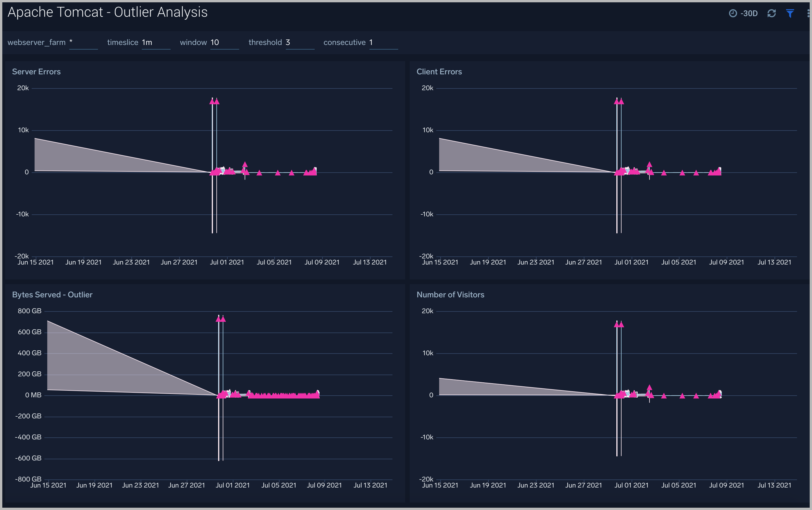Click the timeslice filter field showing 1m

[x=155, y=43]
